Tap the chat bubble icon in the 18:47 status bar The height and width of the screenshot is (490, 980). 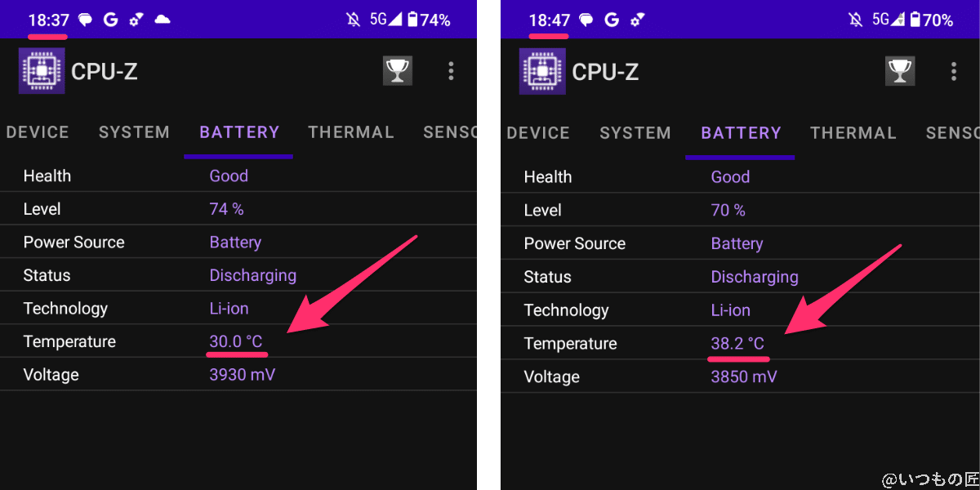[586, 20]
